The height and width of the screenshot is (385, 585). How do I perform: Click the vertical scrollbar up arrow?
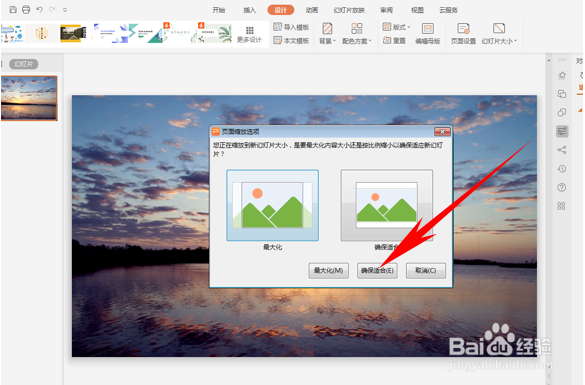tap(548, 60)
